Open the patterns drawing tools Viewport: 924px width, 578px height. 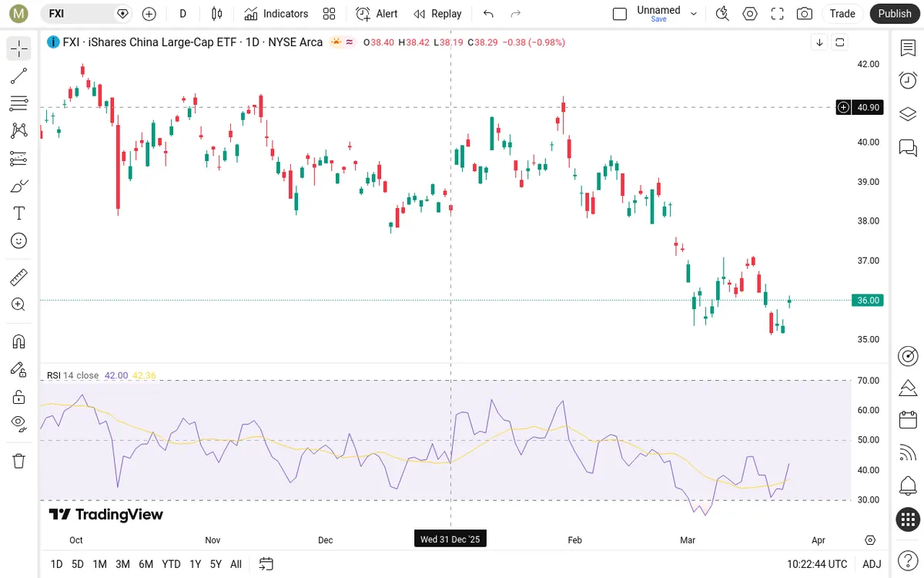click(x=19, y=131)
